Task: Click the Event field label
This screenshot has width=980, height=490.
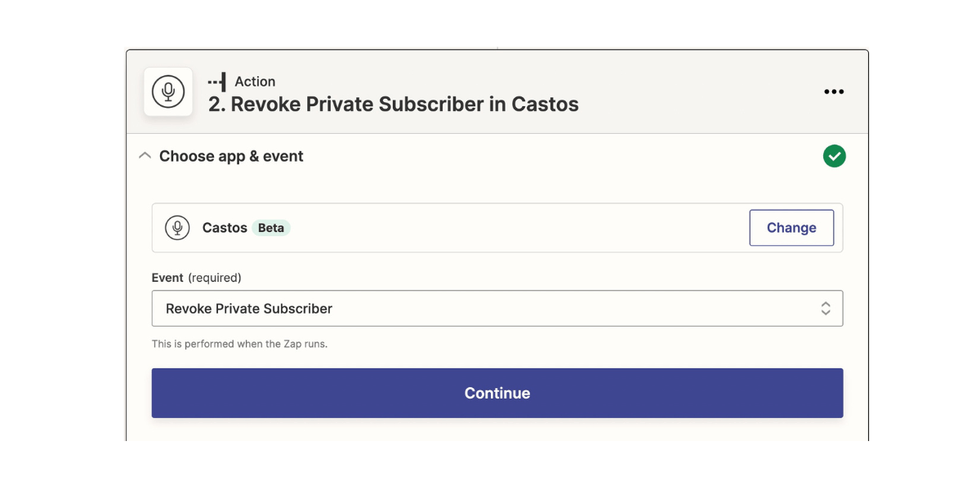Action: coord(167,278)
